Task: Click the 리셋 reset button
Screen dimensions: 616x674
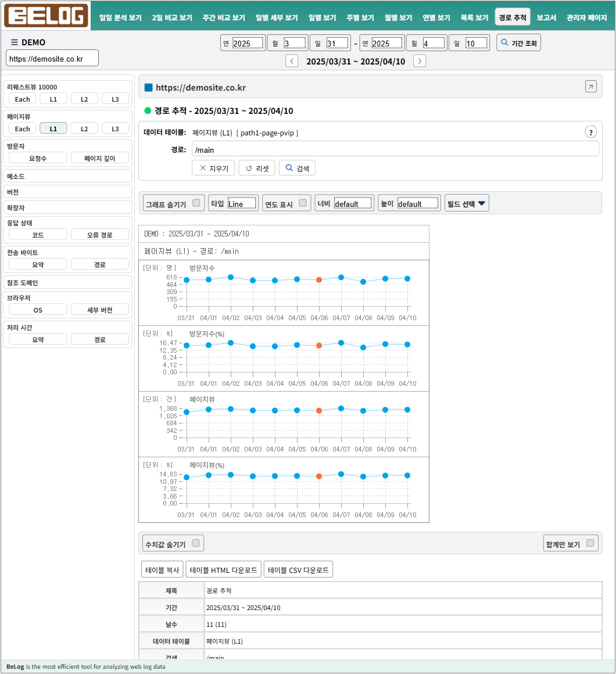Action: click(x=257, y=168)
